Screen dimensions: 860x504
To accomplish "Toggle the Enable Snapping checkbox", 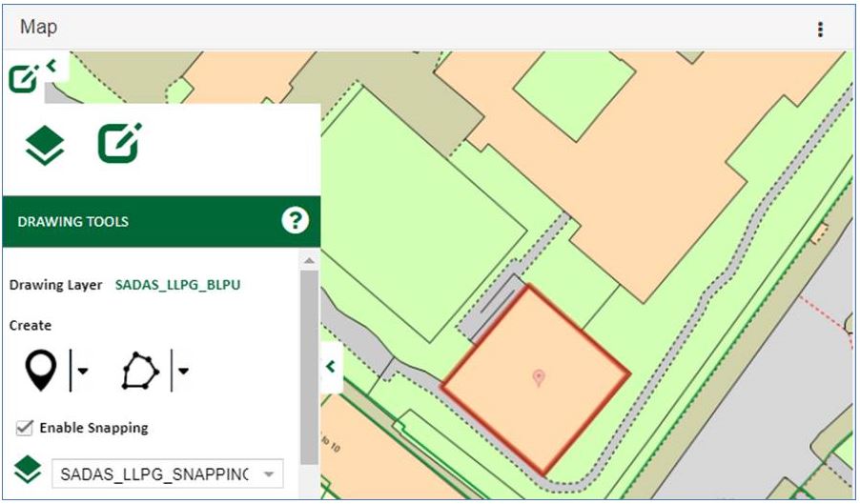I will point(24,428).
